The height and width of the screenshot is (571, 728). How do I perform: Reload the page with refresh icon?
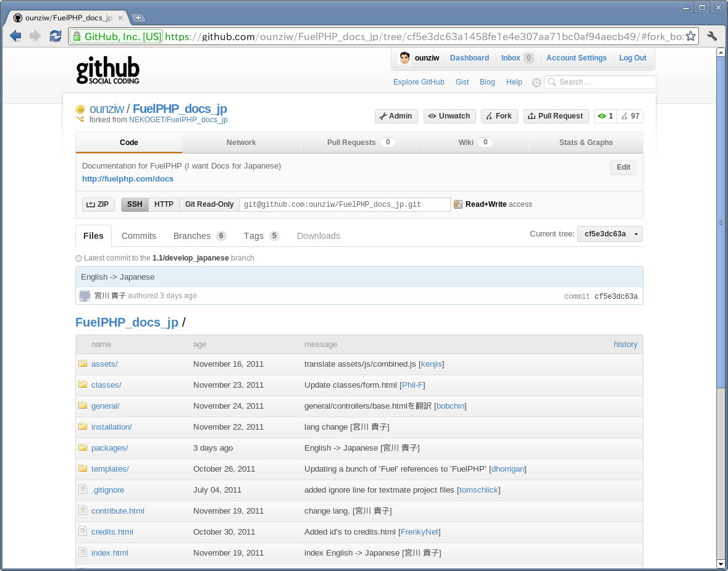[56, 36]
